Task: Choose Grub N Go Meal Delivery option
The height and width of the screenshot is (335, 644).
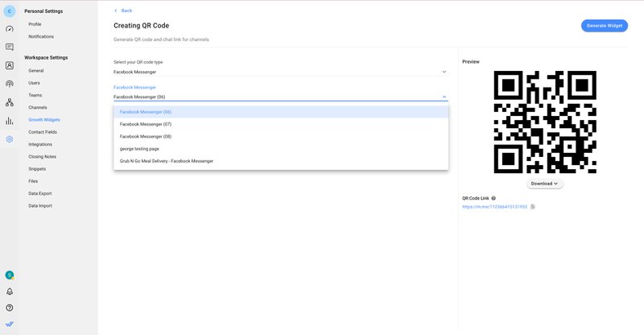Action: tap(167, 161)
